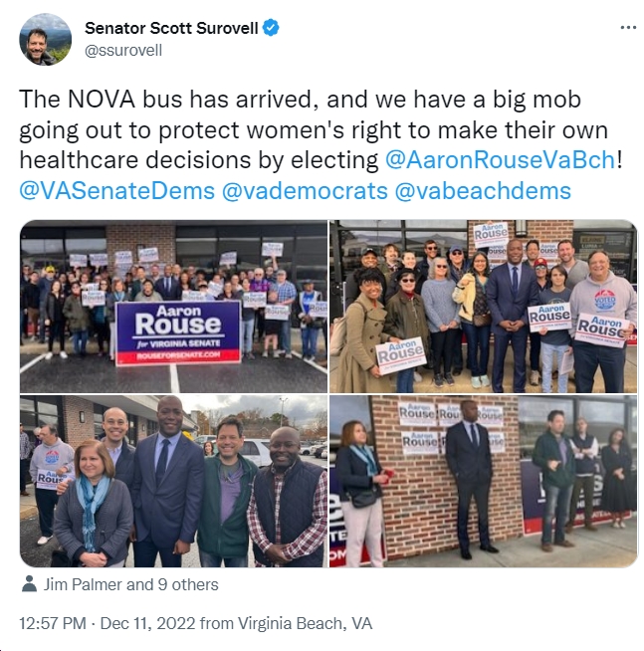Open the @AaronRouseVaBch mention link
The height and width of the screenshot is (651, 644).
tap(500, 160)
